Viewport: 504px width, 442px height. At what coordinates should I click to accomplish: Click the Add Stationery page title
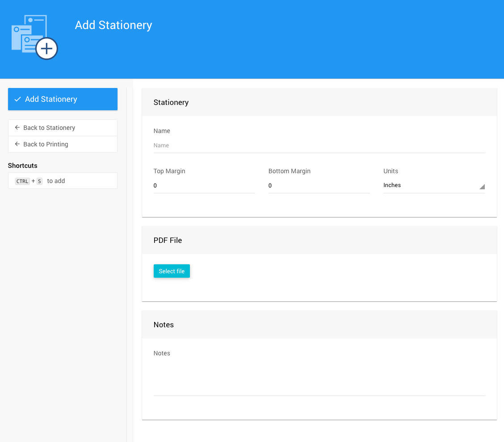(x=113, y=25)
